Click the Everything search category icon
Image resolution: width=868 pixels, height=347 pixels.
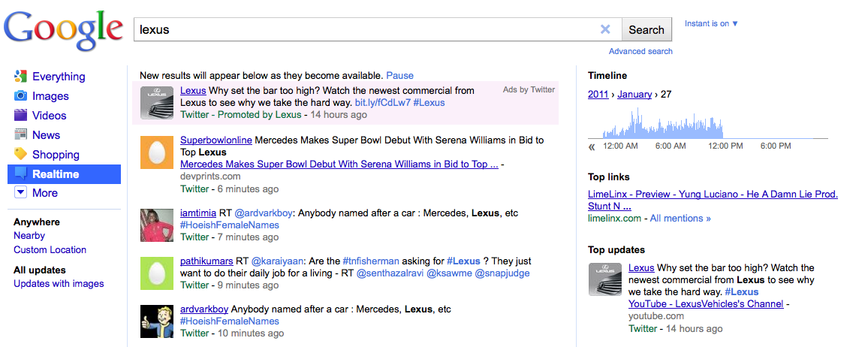point(21,76)
